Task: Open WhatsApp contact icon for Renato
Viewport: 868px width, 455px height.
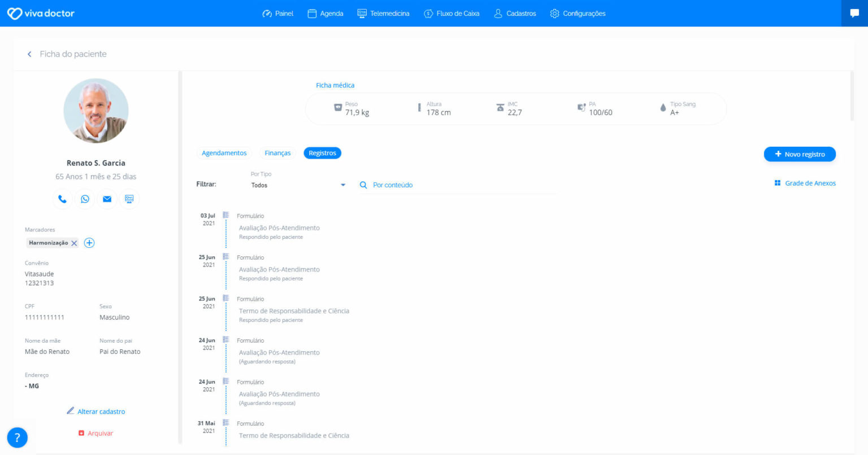Action: 85,199
